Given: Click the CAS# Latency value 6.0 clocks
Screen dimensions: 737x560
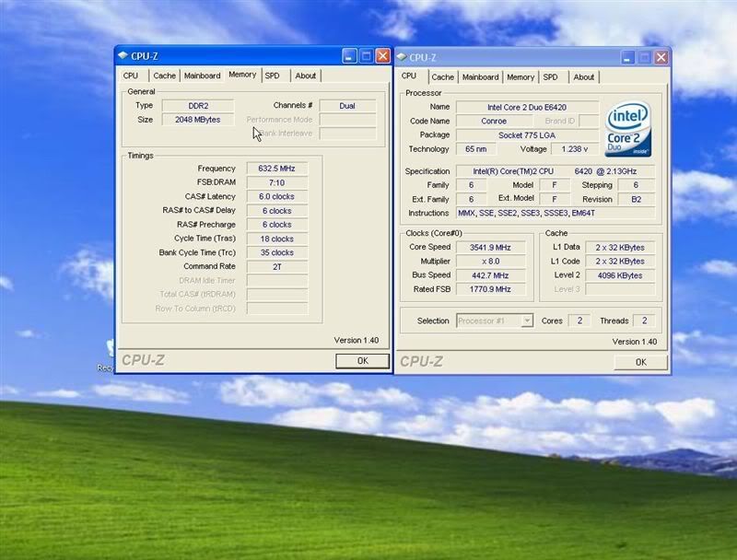Looking at the screenshot, I should click(x=277, y=196).
